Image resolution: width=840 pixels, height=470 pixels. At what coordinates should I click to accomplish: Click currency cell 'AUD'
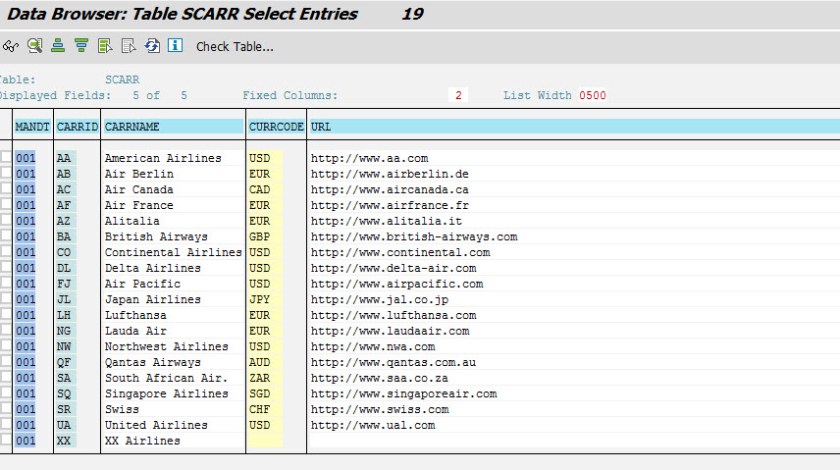(259, 362)
